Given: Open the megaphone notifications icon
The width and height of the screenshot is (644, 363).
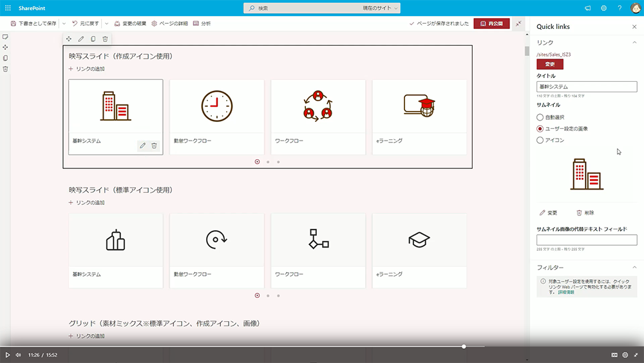Looking at the screenshot, I should (x=588, y=8).
